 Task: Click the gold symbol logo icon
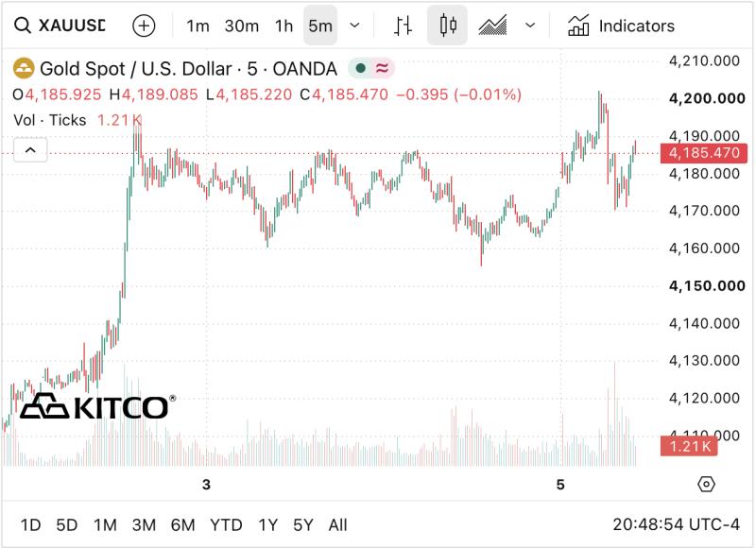(x=24, y=68)
